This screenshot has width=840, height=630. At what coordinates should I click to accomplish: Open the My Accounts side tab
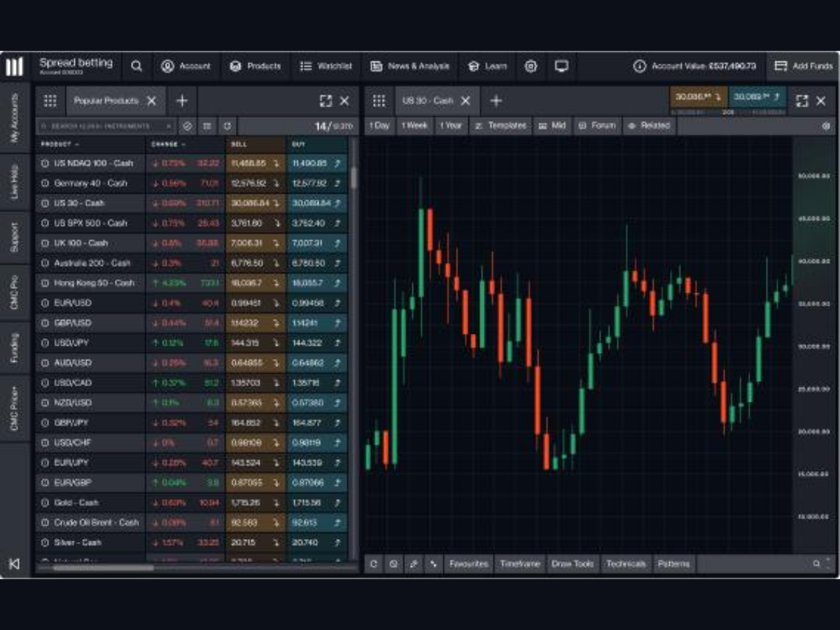point(15,118)
